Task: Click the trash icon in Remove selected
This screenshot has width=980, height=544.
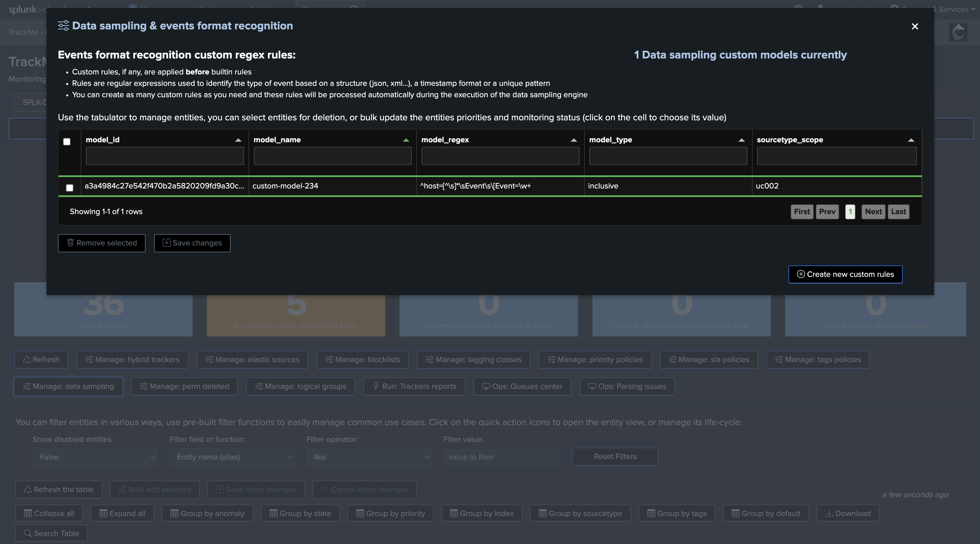Action: coord(70,243)
